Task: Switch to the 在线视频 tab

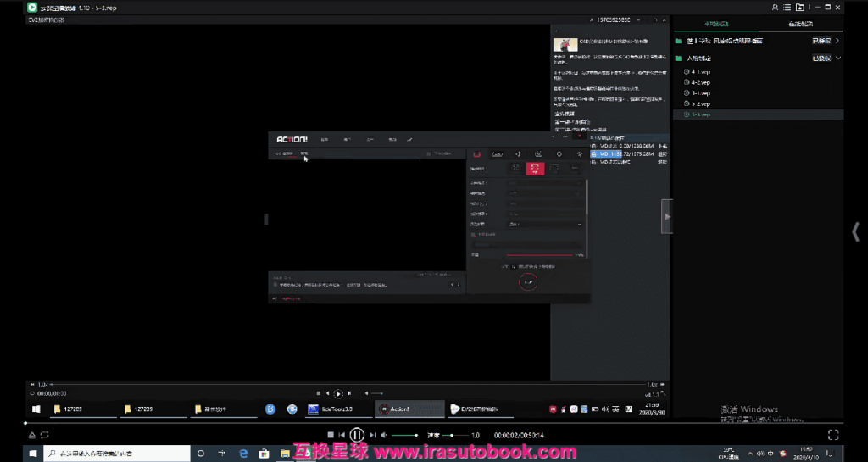Action: [800, 25]
